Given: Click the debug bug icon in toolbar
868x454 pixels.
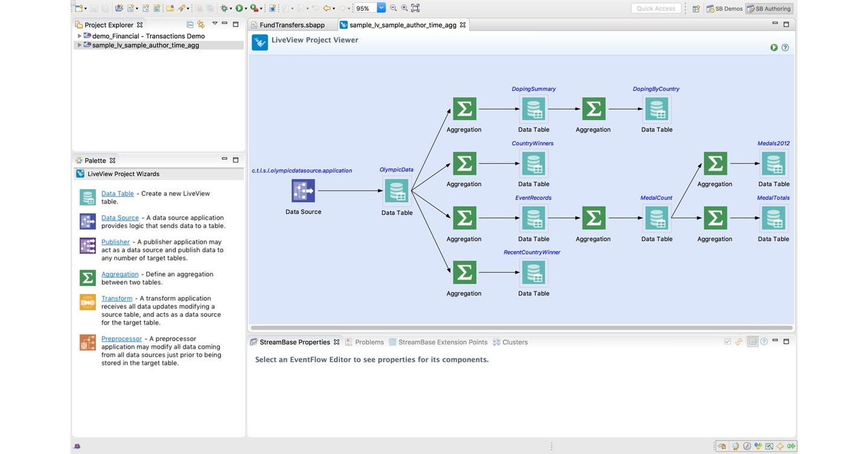Looking at the screenshot, I should pyautogui.click(x=224, y=8).
